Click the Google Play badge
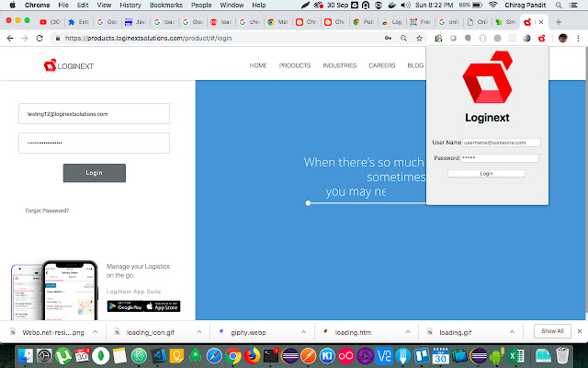 point(125,306)
